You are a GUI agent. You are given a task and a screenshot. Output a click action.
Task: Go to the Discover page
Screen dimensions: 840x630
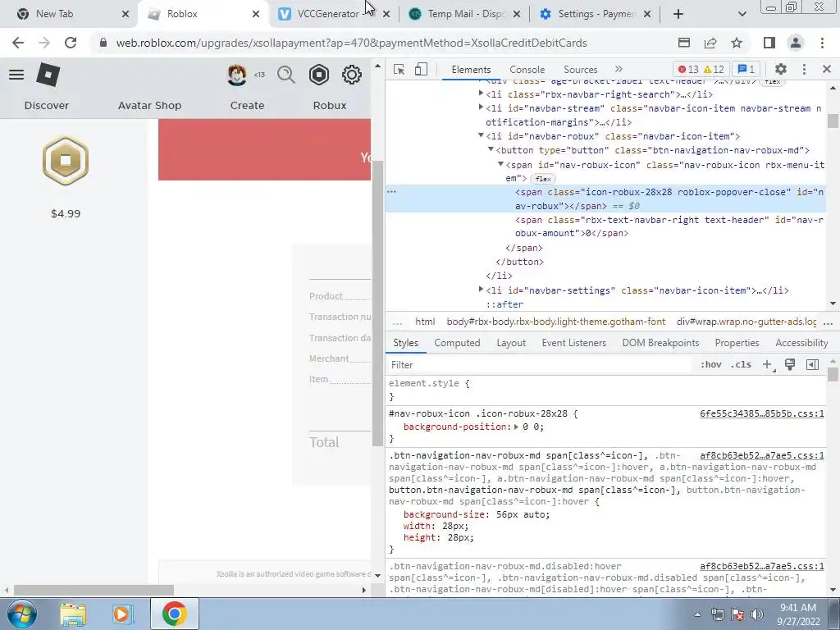point(47,106)
